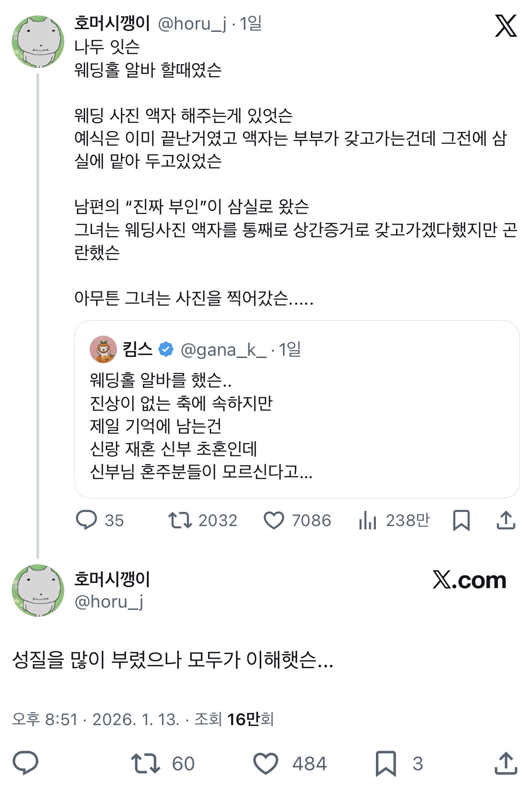Open 호머시깽이 profile avatar on first tweet
Image resolution: width=532 pixels, height=798 pixels.
38,42
